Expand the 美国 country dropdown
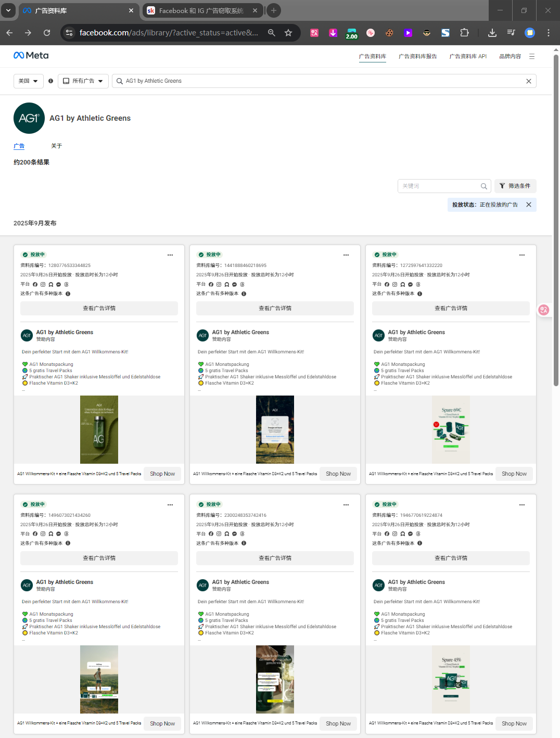Viewport: 560px width, 738px height. coord(28,81)
